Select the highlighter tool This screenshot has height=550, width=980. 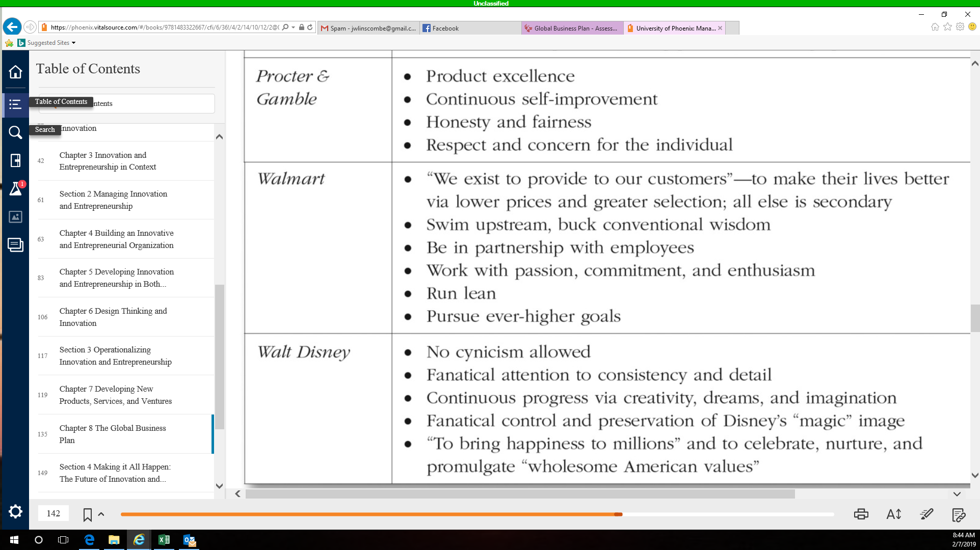926,514
